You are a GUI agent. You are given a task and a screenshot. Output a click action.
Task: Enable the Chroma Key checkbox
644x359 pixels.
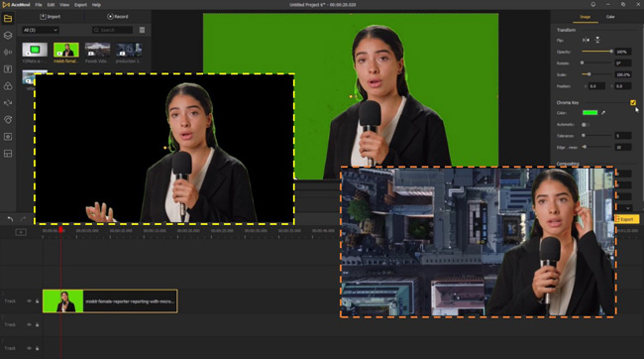633,102
